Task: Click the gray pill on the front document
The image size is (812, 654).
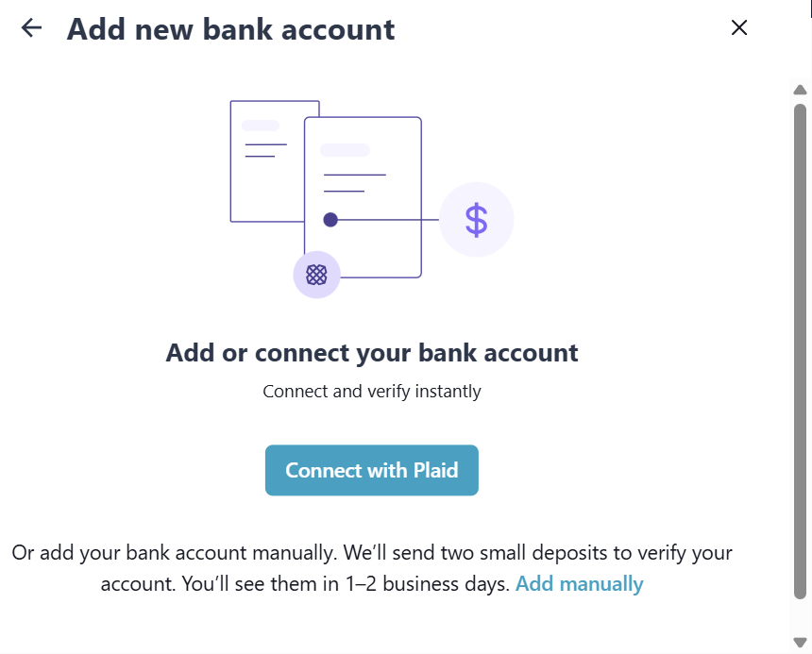Action: pos(345,150)
